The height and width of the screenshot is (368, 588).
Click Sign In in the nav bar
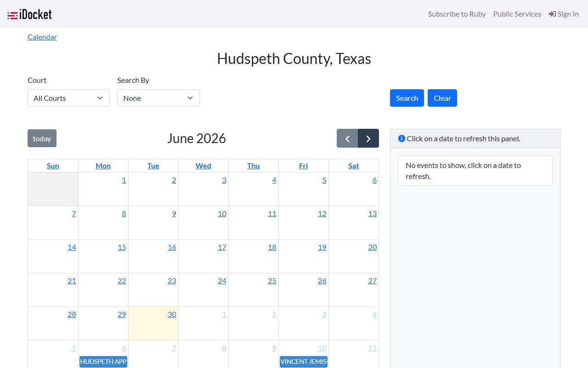[x=564, y=14]
